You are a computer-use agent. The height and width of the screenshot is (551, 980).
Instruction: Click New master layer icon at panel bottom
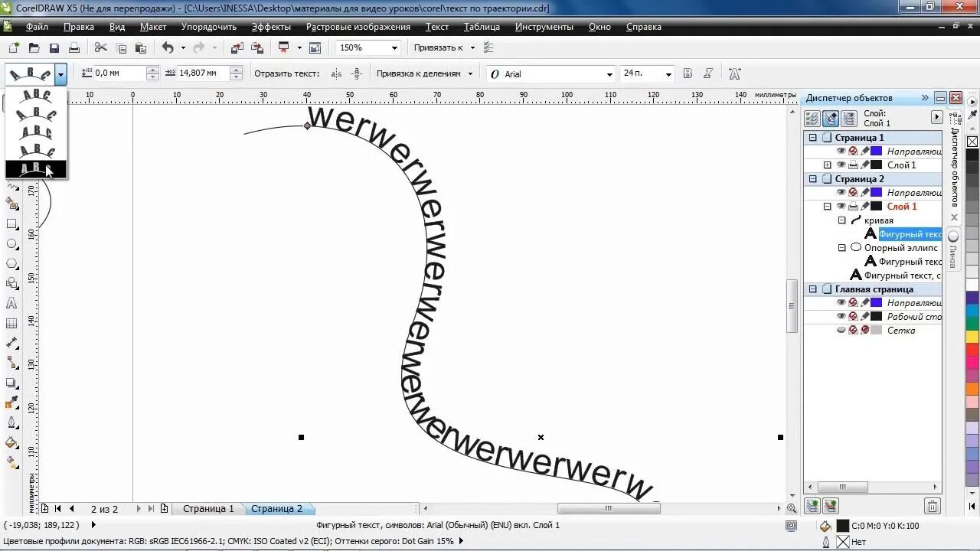coord(831,506)
